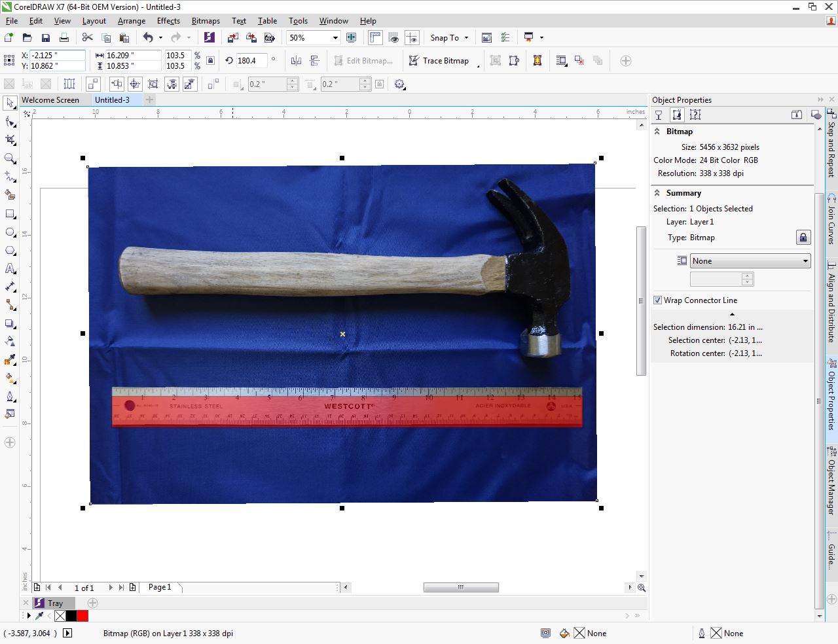Viewport: 838px width, 644px height.
Task: Select the Text tool
Action: point(10,268)
